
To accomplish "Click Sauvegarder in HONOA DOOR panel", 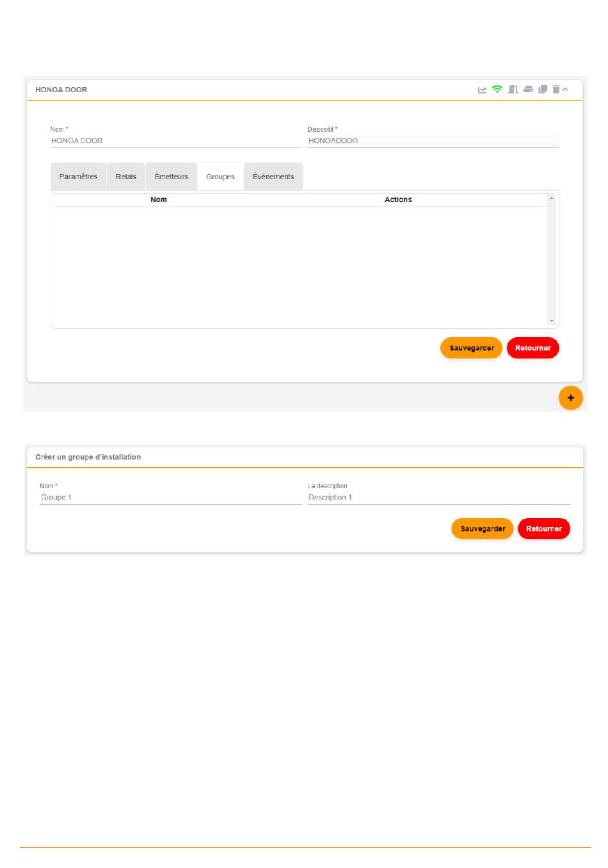I will [472, 348].
